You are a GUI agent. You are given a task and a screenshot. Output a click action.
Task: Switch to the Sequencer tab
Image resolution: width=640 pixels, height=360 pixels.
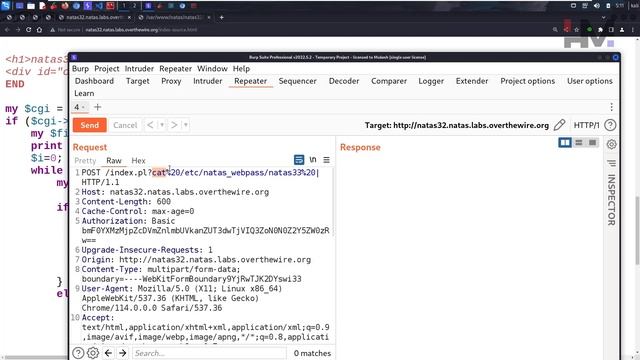point(298,81)
